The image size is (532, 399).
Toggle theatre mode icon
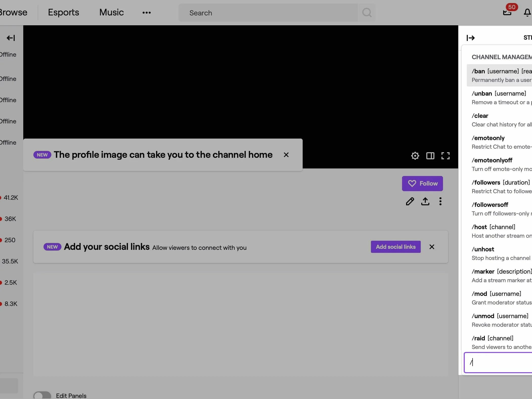point(430,156)
